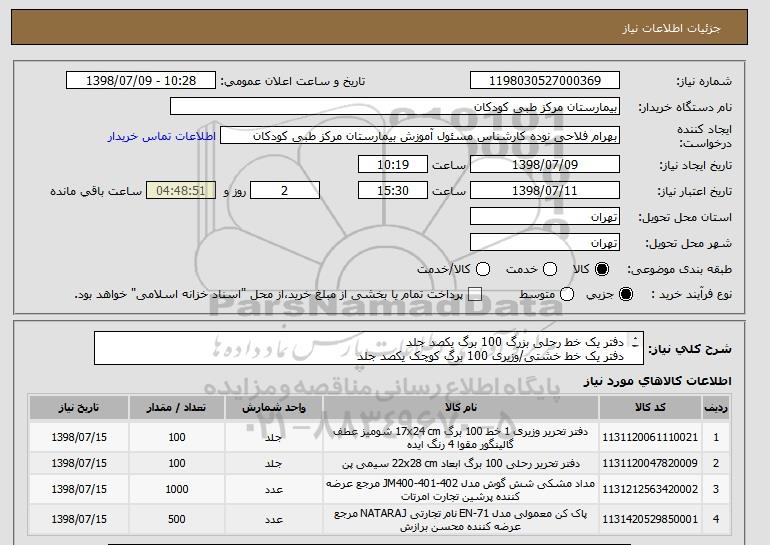Screen dimensions: 770x545
Task: Click the نام کالا column header
Action: (461, 408)
